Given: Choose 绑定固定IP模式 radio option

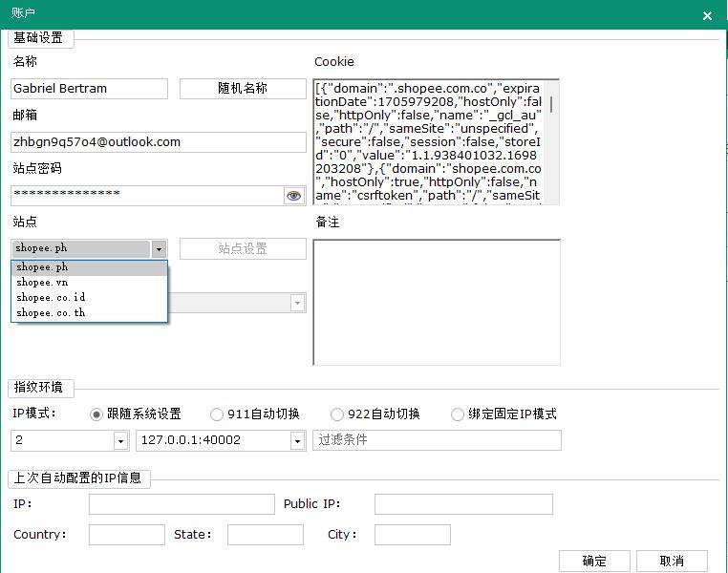Looking at the screenshot, I should pyautogui.click(x=459, y=414).
